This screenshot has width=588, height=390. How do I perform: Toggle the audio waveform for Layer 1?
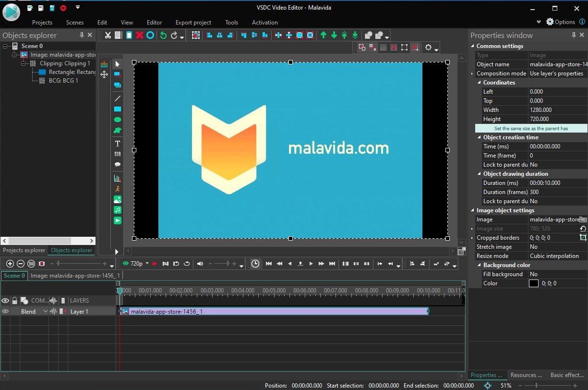pos(53,311)
